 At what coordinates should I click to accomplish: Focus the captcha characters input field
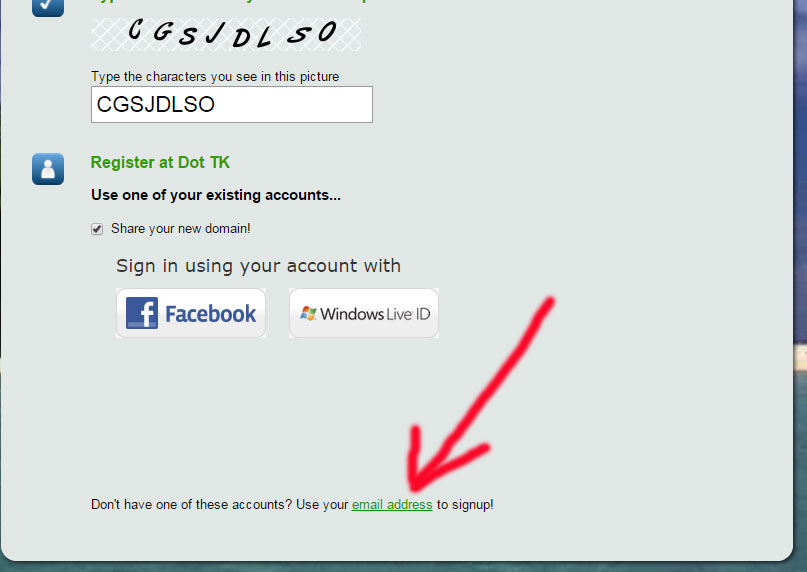232,105
